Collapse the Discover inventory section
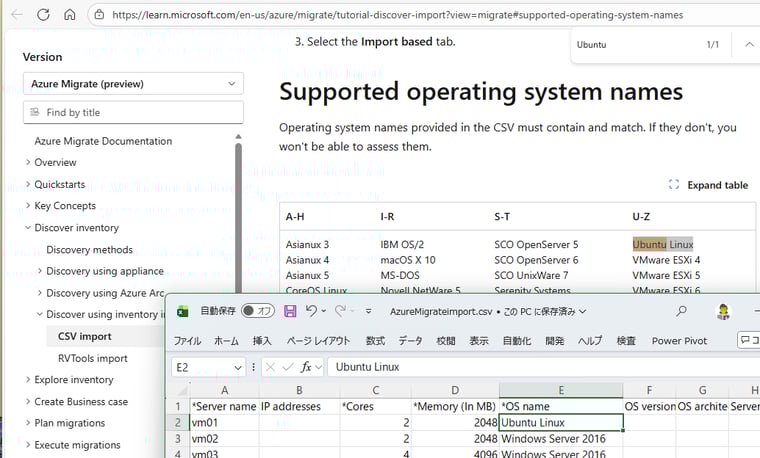 28,227
